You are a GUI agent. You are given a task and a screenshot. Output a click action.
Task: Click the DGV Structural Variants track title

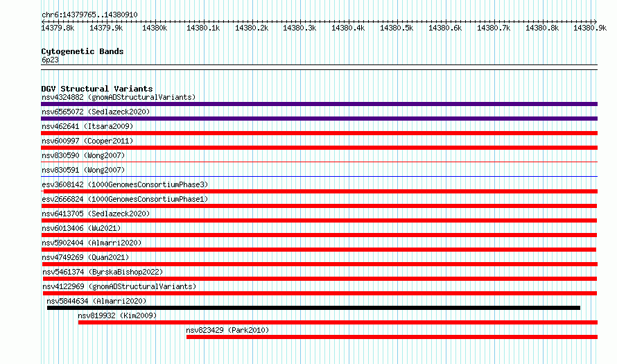point(97,89)
